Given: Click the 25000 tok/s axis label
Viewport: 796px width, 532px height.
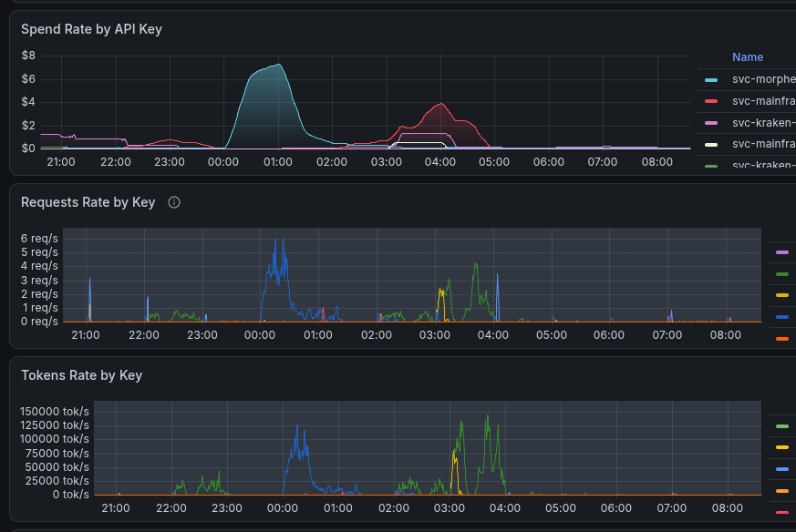Looking at the screenshot, I should [57, 481].
